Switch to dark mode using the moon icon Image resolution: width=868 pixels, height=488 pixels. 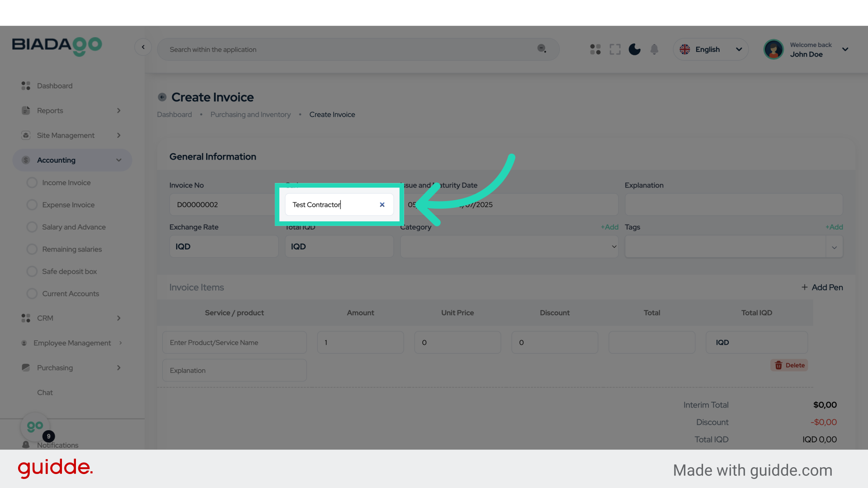click(x=635, y=49)
